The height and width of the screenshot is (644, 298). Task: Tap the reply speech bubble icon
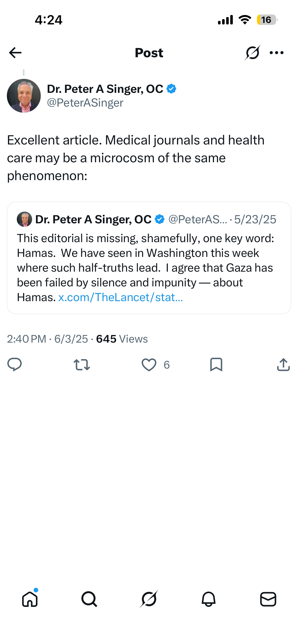15,365
